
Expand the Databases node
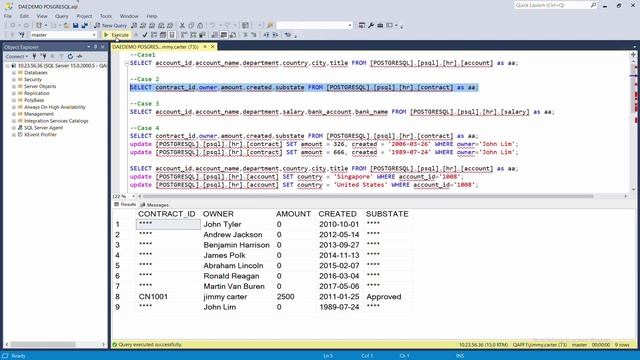click(x=13, y=73)
